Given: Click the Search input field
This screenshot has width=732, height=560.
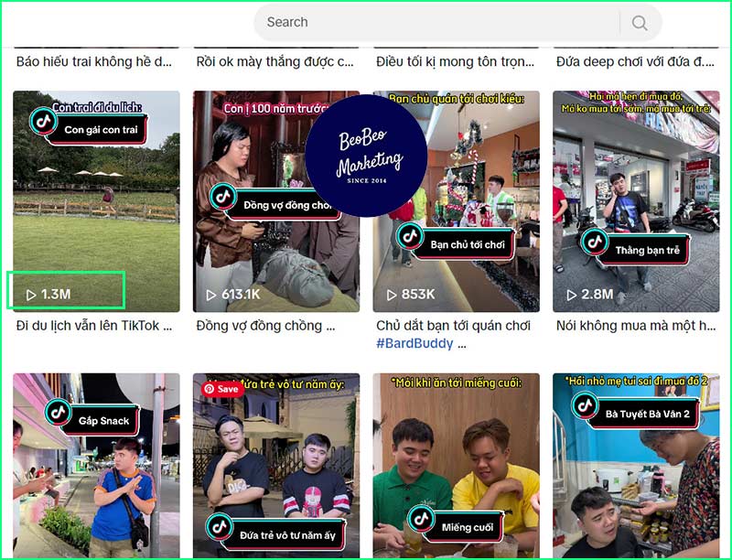Looking at the screenshot, I should click(439, 22).
